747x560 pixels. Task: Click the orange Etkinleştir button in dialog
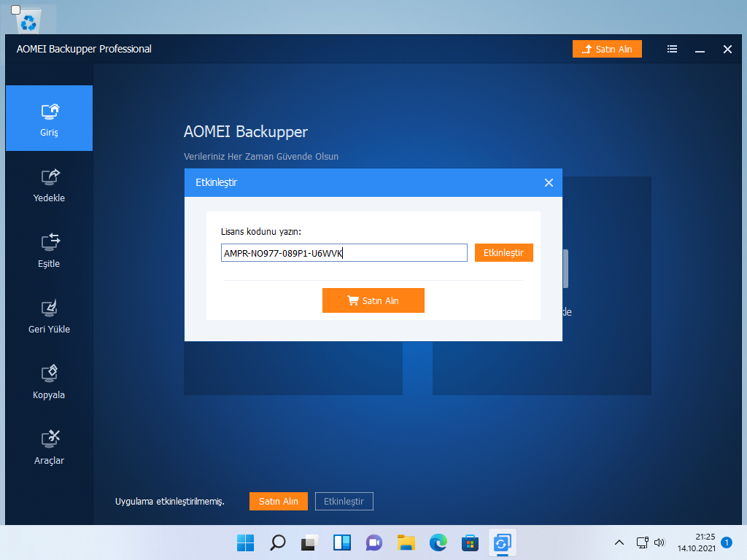(503, 253)
